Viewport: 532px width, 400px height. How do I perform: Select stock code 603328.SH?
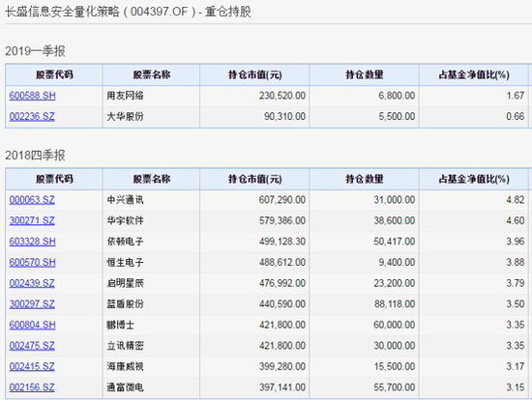[32, 242]
